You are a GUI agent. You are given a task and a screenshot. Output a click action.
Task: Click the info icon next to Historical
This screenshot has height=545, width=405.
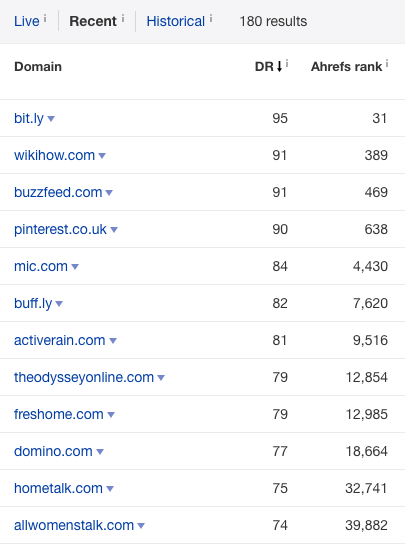click(x=211, y=18)
